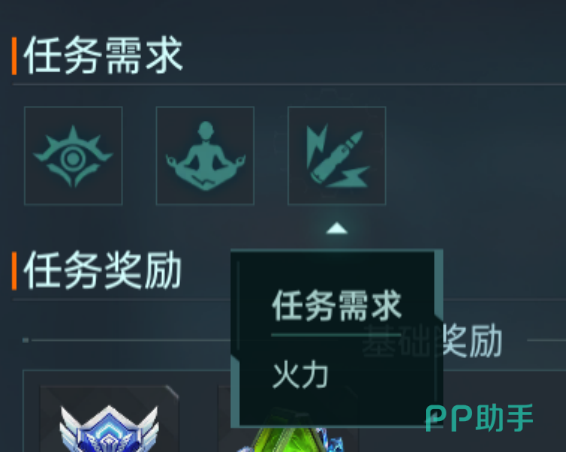The width and height of the screenshot is (566, 453).
Task: Click the tooltip's right edge accent bar
Action: pos(439,283)
